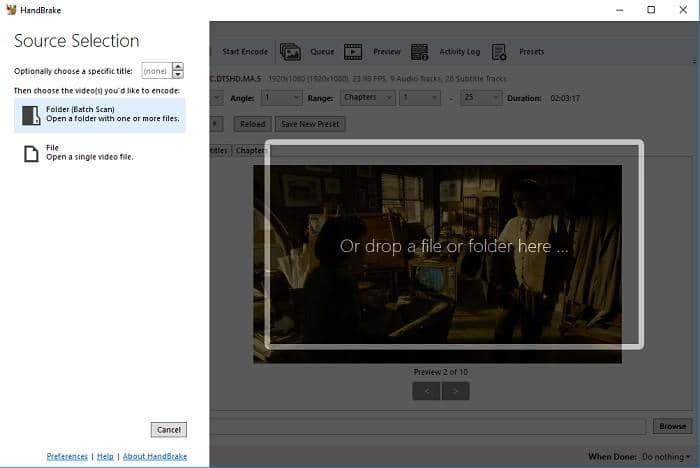This screenshot has height=468, width=700.
Task: Expand the Angle dropdown
Action: tap(281, 98)
